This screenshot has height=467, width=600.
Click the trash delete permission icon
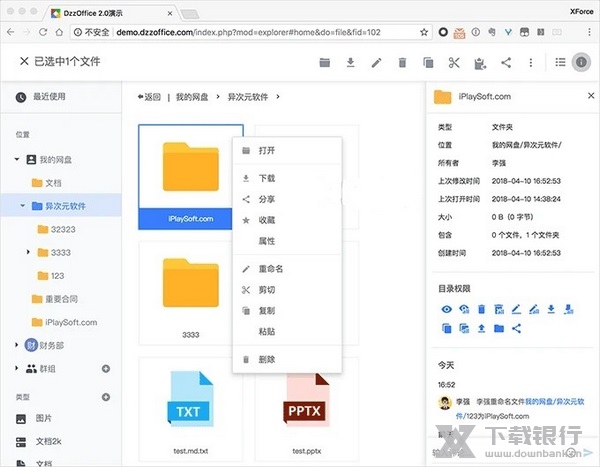(x=481, y=309)
